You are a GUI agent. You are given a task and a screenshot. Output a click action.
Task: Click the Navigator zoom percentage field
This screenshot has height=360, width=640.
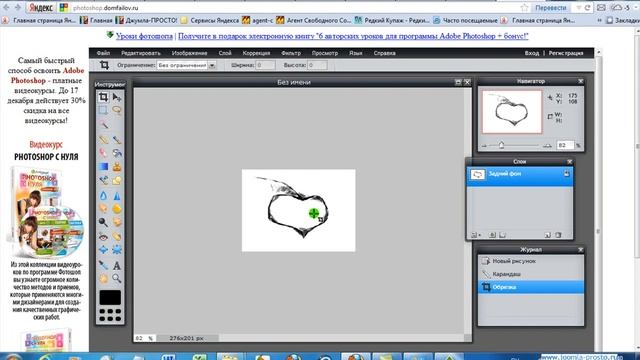coord(565,145)
